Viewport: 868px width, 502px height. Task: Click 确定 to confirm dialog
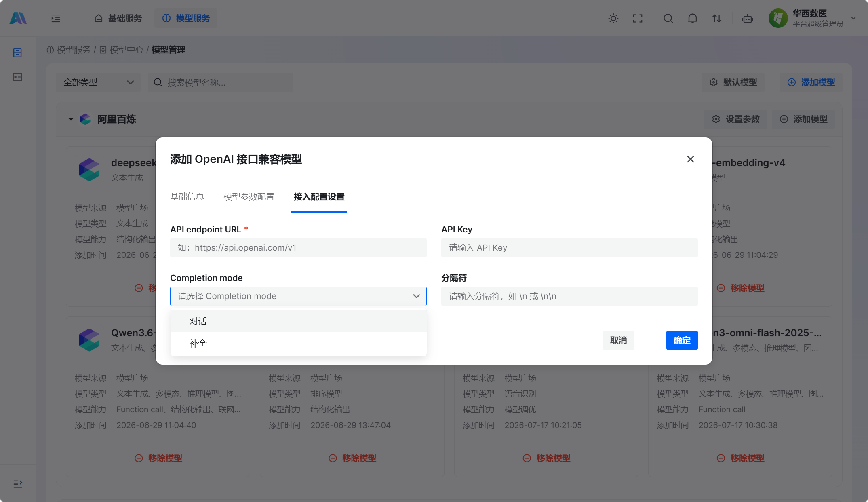point(682,340)
